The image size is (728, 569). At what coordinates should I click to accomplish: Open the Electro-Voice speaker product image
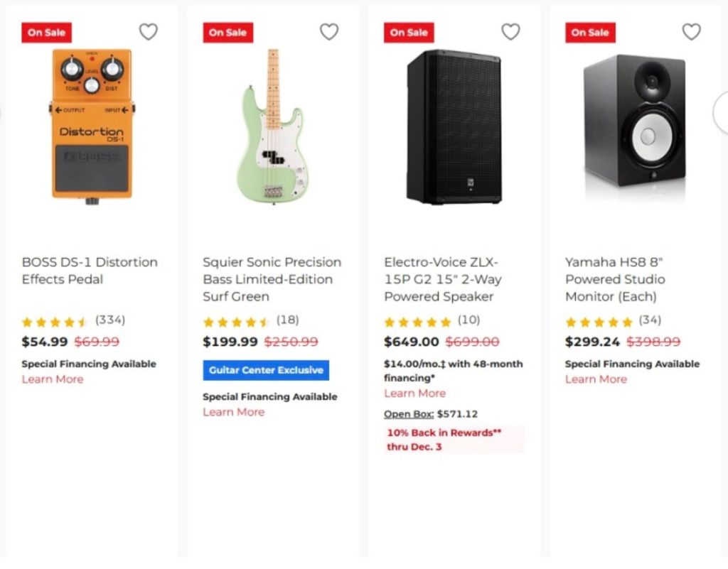click(x=454, y=126)
